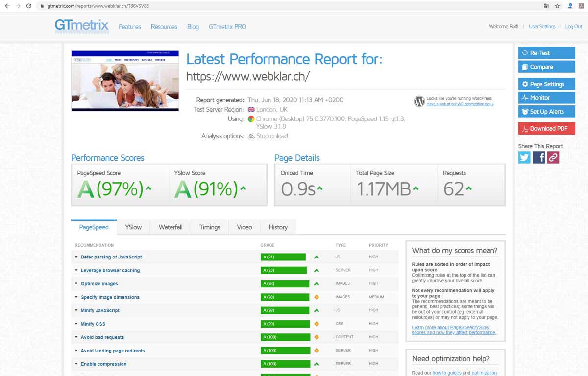Expand Defer parsing of JavaScript recommendation
Screen dimensions: 588x376
pyautogui.click(x=111, y=257)
